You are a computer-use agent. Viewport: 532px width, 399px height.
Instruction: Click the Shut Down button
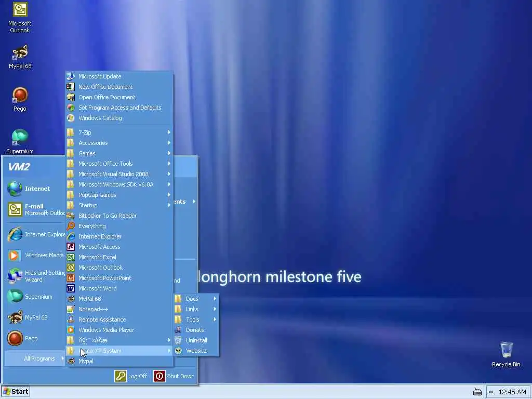[174, 376]
